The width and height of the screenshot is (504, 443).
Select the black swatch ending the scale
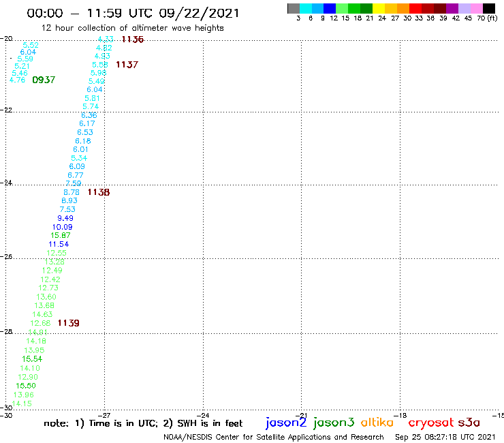tap(488, 8)
